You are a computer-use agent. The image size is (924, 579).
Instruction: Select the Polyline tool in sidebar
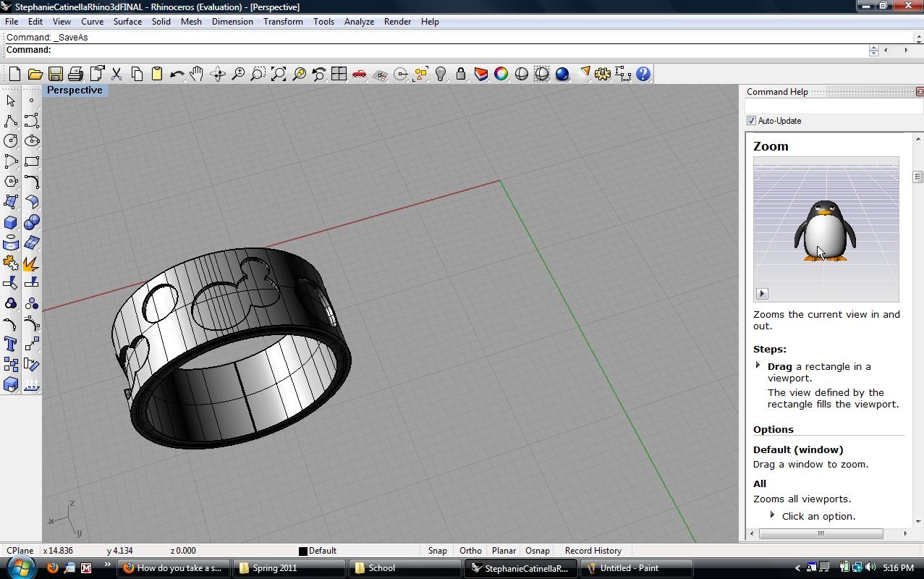pyautogui.click(x=11, y=121)
